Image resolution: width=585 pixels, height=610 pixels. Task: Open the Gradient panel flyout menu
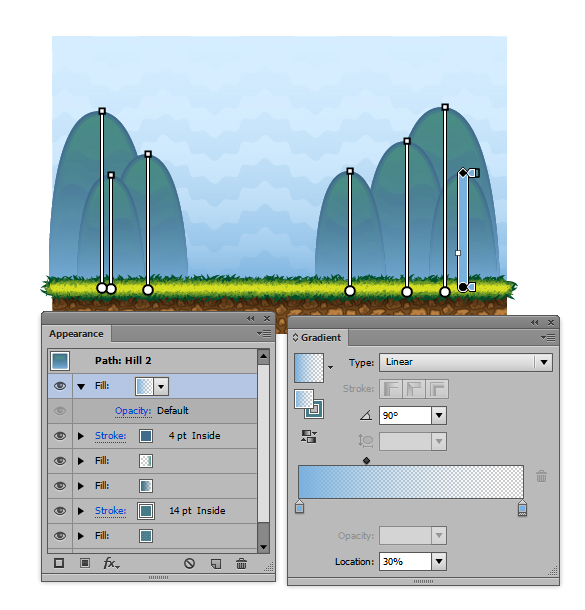pyautogui.click(x=548, y=337)
